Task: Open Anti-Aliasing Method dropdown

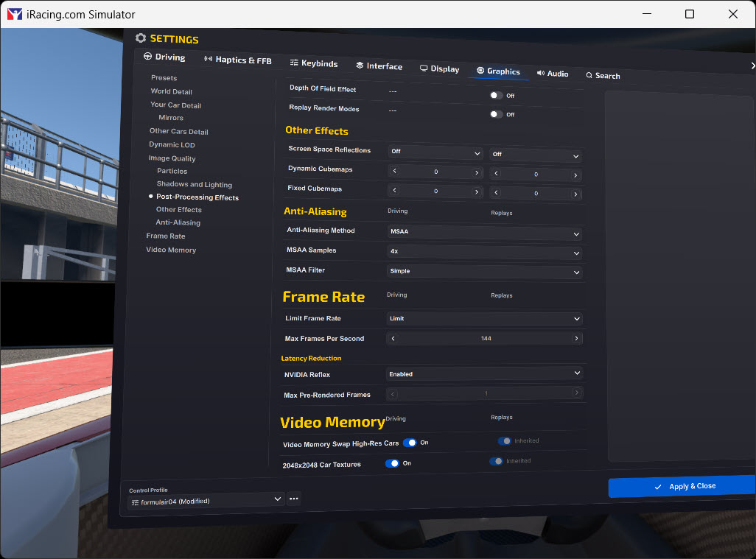Action: pos(484,233)
